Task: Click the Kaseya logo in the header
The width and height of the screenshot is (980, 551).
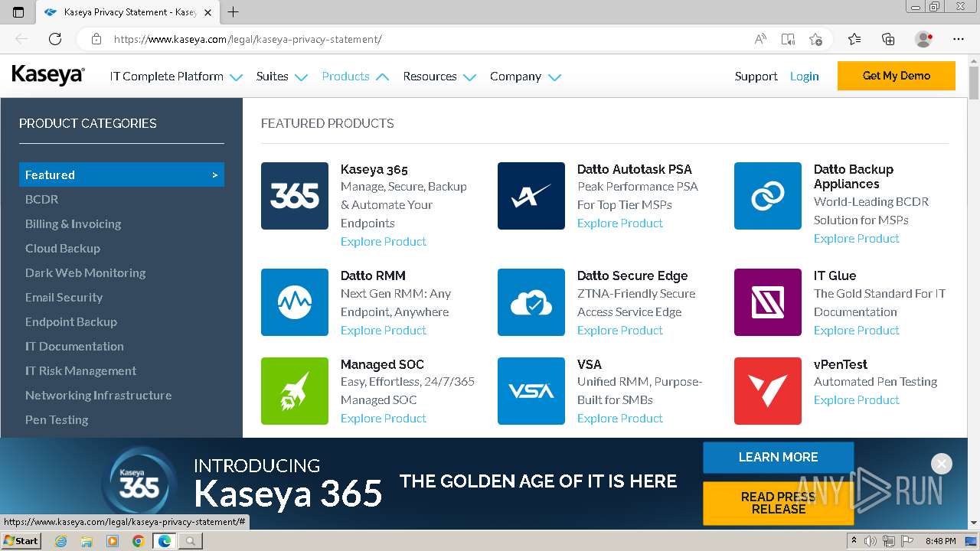Action: 48,76
